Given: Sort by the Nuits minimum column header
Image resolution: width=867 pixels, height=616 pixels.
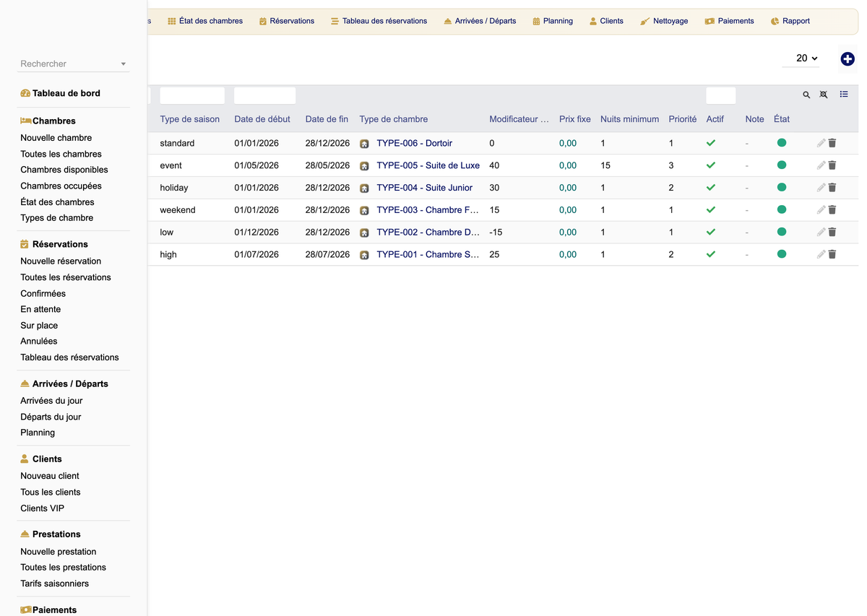Looking at the screenshot, I should pyautogui.click(x=630, y=119).
